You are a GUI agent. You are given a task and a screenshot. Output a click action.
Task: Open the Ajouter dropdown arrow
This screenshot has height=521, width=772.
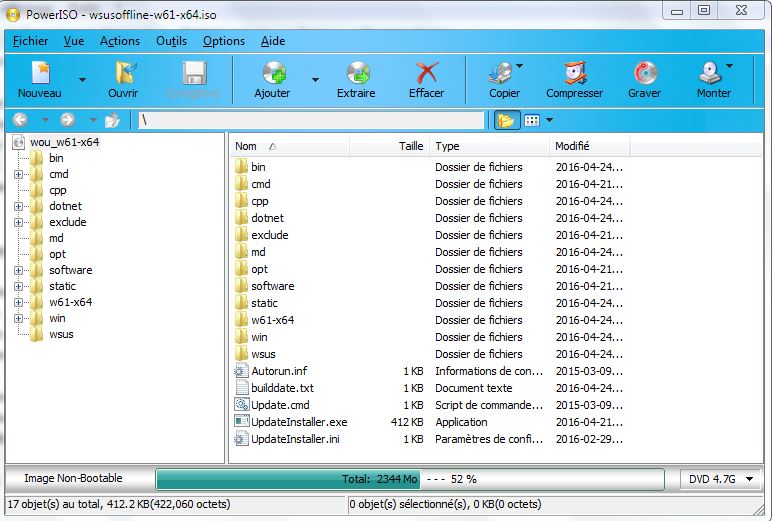[x=315, y=80]
